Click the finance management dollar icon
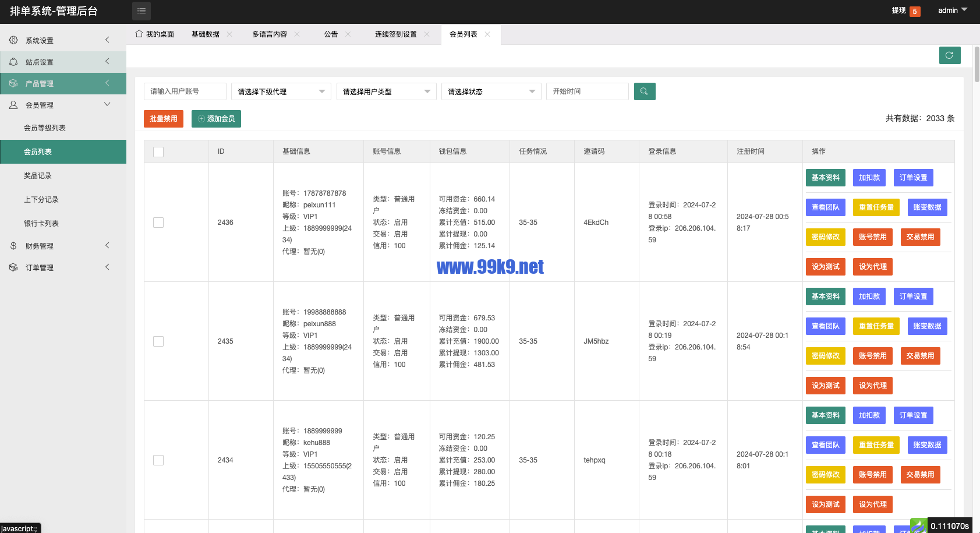Image resolution: width=980 pixels, height=533 pixels. pos(13,246)
